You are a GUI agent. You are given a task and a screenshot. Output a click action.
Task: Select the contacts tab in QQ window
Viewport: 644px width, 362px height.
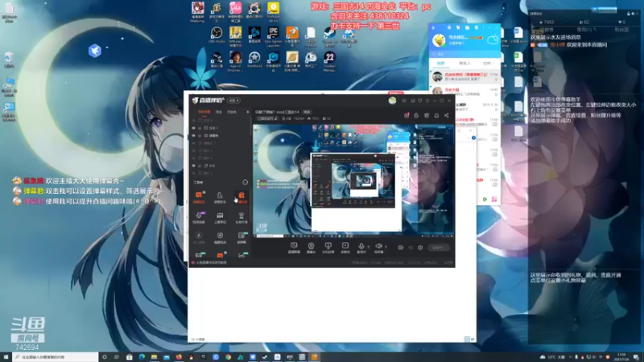click(464, 64)
